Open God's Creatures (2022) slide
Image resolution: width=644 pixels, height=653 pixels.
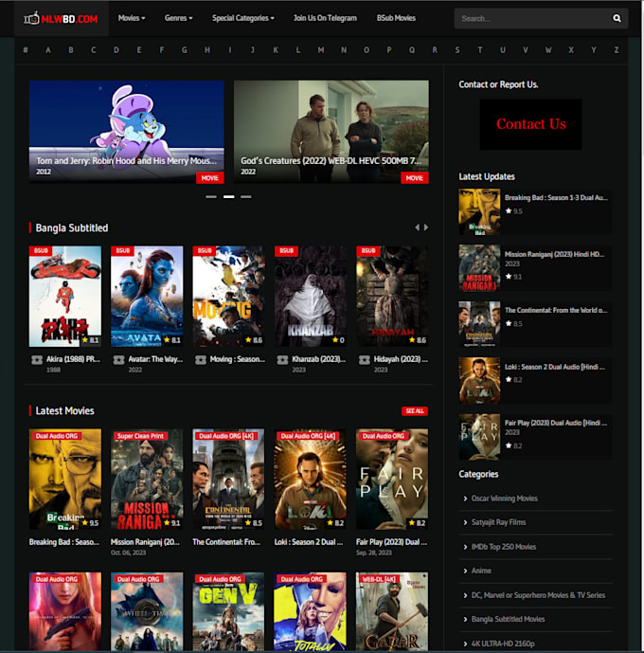click(331, 132)
